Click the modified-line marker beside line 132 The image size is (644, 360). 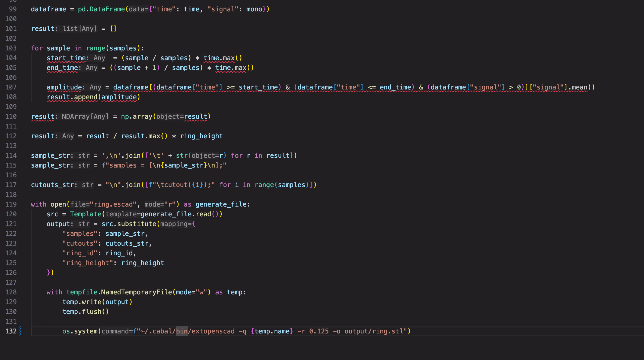tap(20, 331)
